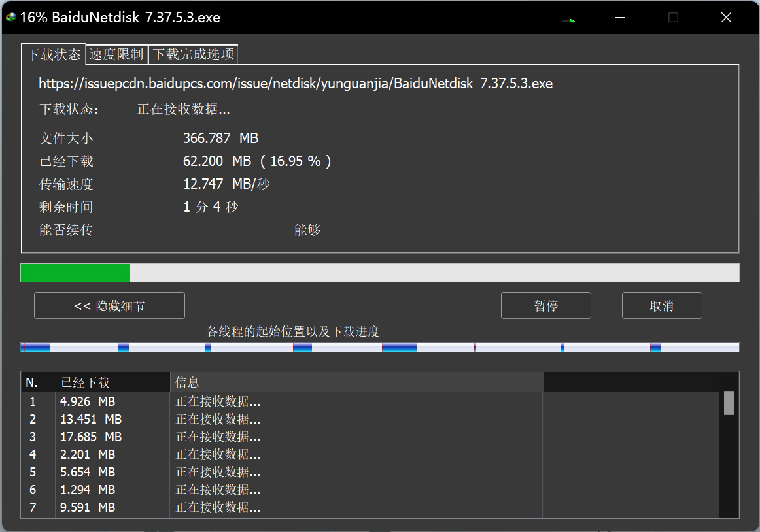The height and width of the screenshot is (532, 760).
Task: Close the download window
Action: coord(726,18)
